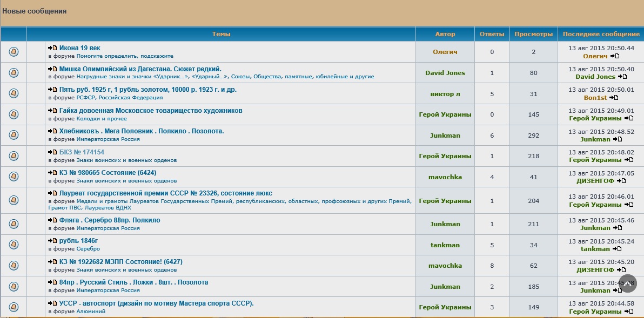This screenshot has width=644, height=318.
Task: Go to first new post in Мишка Олимпийский thread
Action: click(52, 69)
